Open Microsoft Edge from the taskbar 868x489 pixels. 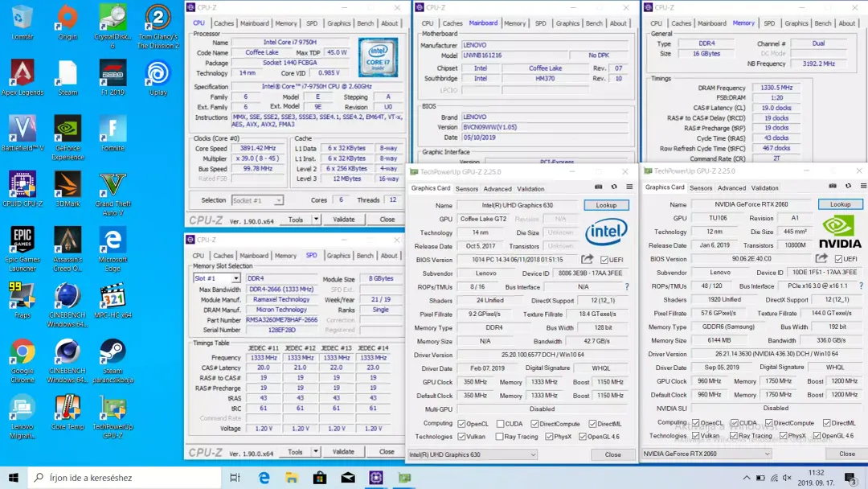pyautogui.click(x=264, y=478)
